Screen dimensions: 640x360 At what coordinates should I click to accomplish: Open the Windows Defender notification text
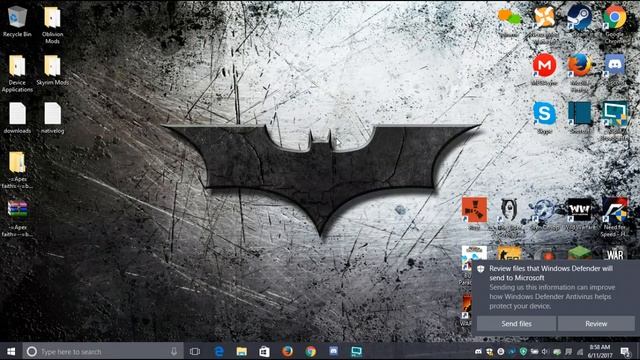551,287
